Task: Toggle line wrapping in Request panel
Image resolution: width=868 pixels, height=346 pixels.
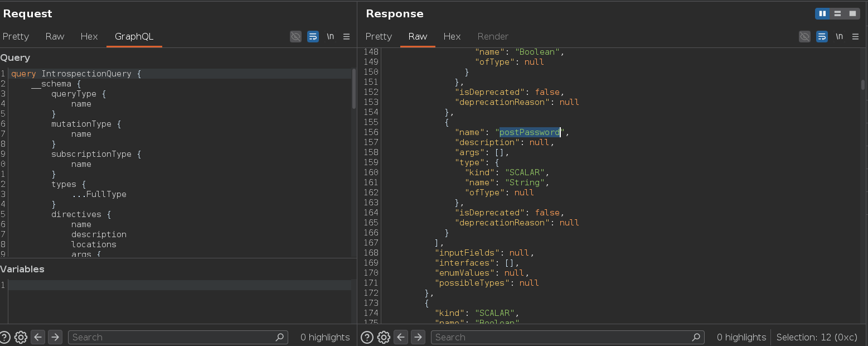Action: coord(313,36)
